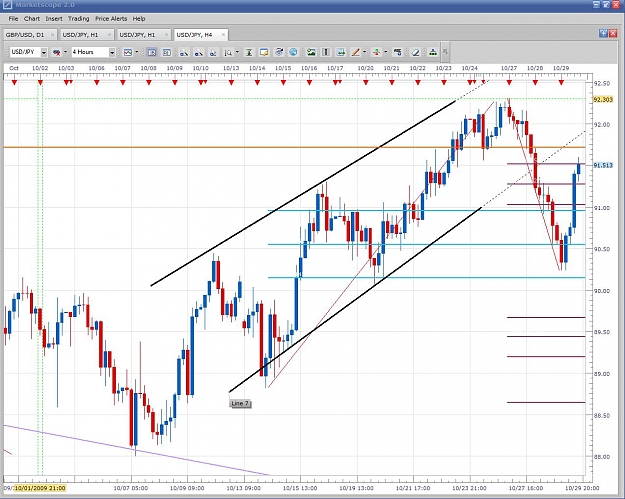This screenshot has height=499, width=625.
Task: Click the 90.00 price axis label
Action: click(601, 291)
